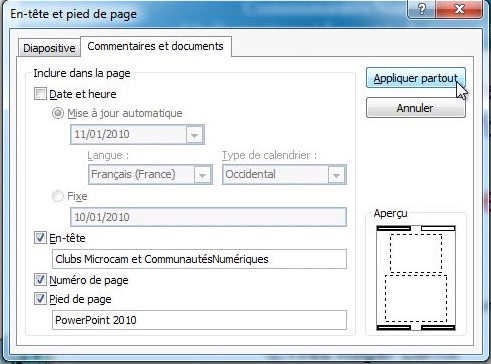The width and height of the screenshot is (491, 364).
Task: Click the footer field containing PowerPoint 2010
Action: pyautogui.click(x=199, y=320)
